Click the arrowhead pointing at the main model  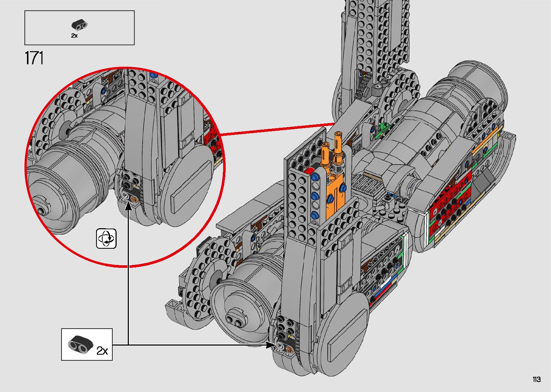(x=270, y=345)
